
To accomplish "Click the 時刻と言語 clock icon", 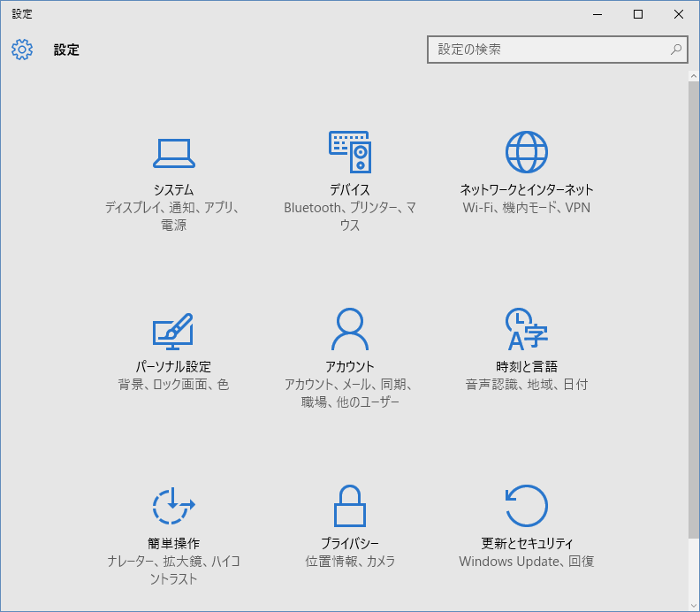I will [527, 330].
